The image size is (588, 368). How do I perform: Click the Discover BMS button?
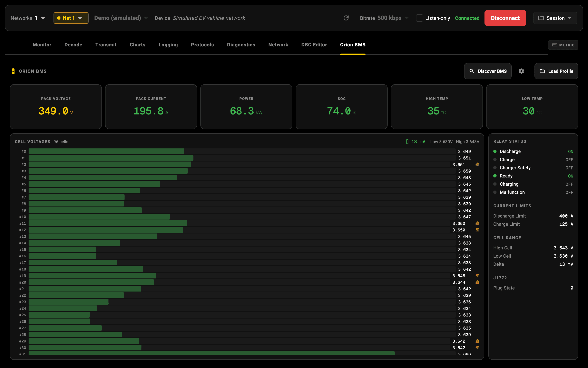coord(488,71)
